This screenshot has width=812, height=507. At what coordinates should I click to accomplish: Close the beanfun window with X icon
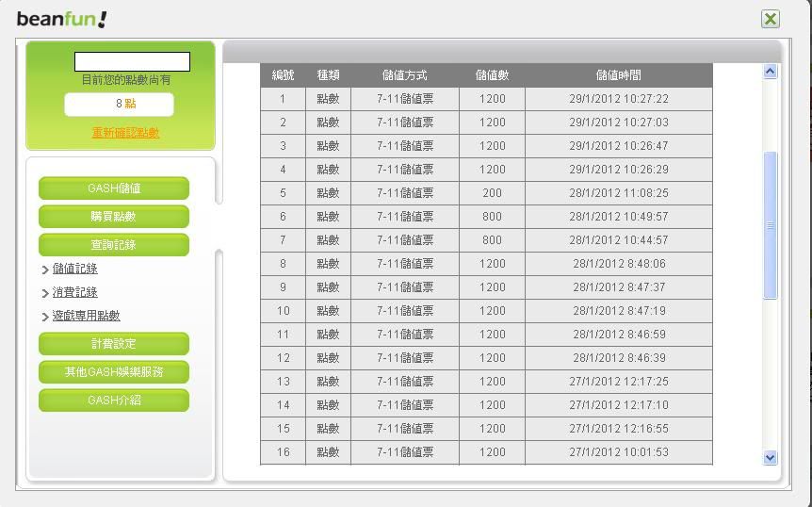click(771, 19)
